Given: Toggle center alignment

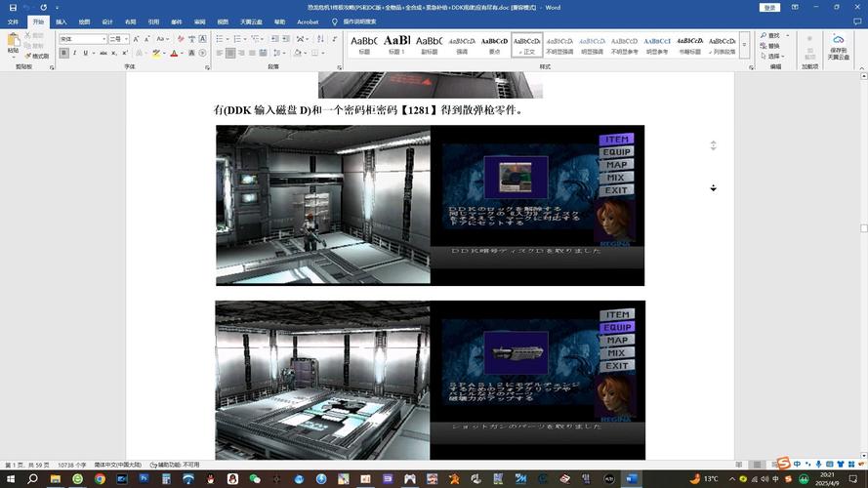Looking at the screenshot, I should click(x=230, y=53).
